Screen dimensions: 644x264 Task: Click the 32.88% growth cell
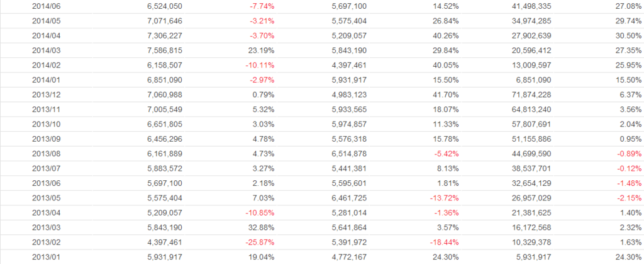[262, 227]
